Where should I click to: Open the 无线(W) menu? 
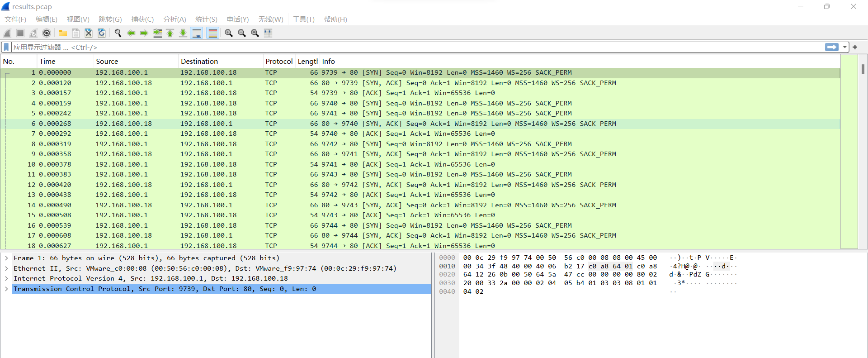[271, 19]
